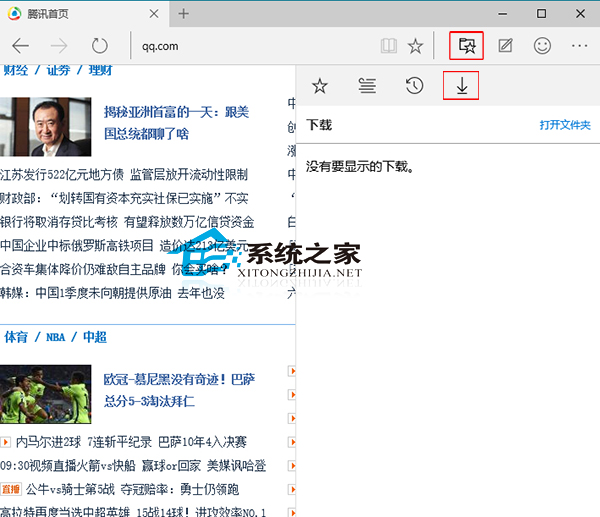Click the 打开文件夹 link
Image resolution: width=600 pixels, height=517 pixels.
tap(565, 125)
